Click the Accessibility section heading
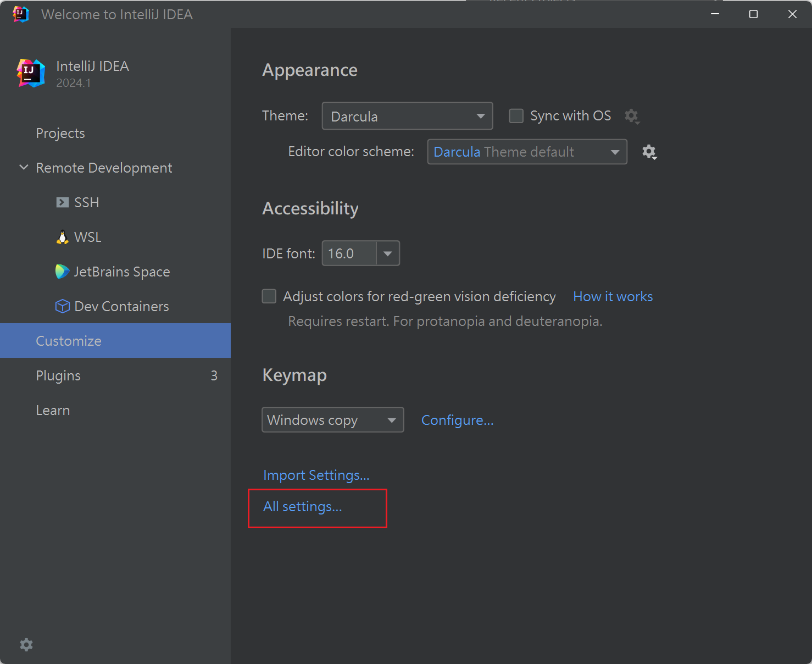The width and height of the screenshot is (812, 664). [x=310, y=209]
